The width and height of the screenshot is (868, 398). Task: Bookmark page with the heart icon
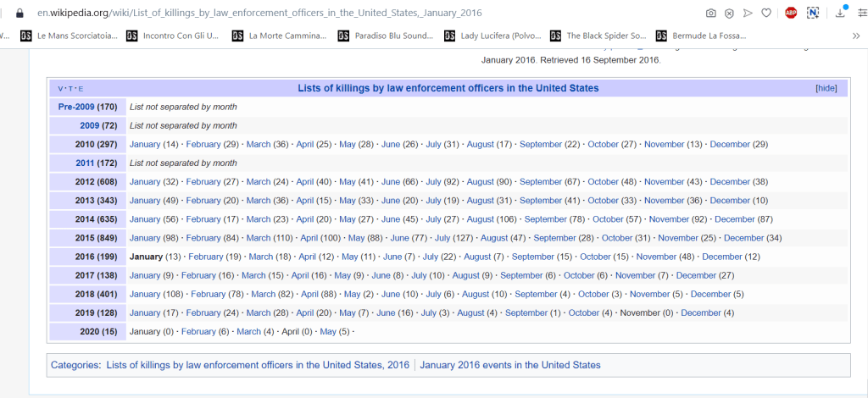tap(765, 13)
